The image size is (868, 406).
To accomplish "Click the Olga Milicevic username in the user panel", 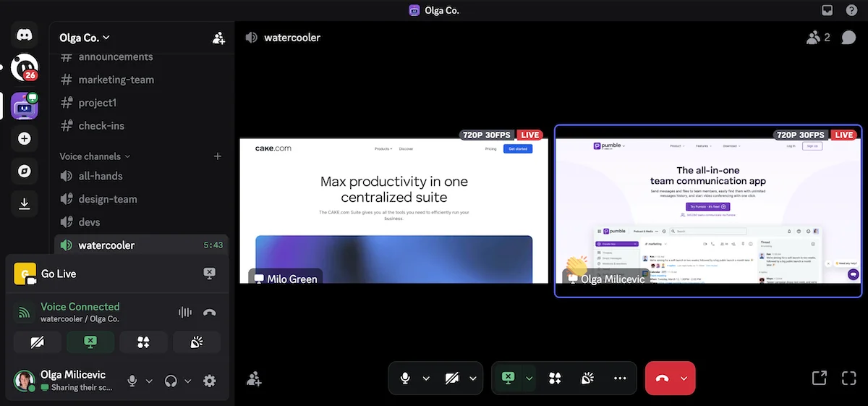I will point(73,375).
